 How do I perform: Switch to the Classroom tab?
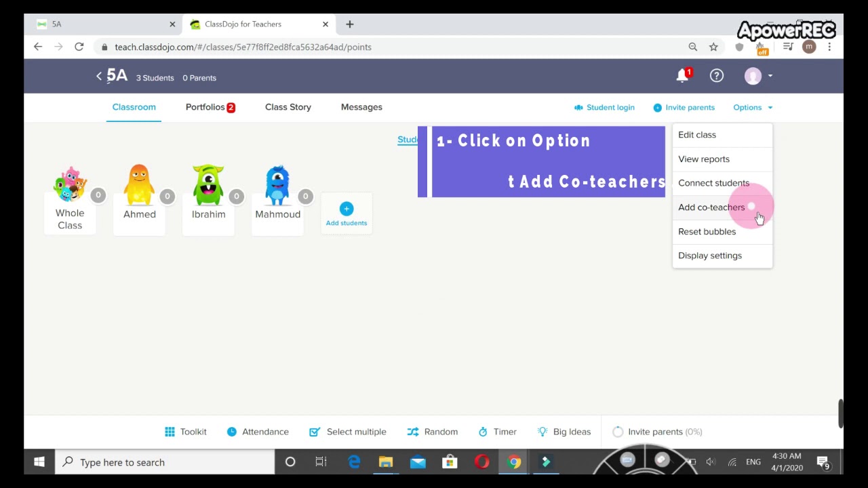(x=134, y=107)
